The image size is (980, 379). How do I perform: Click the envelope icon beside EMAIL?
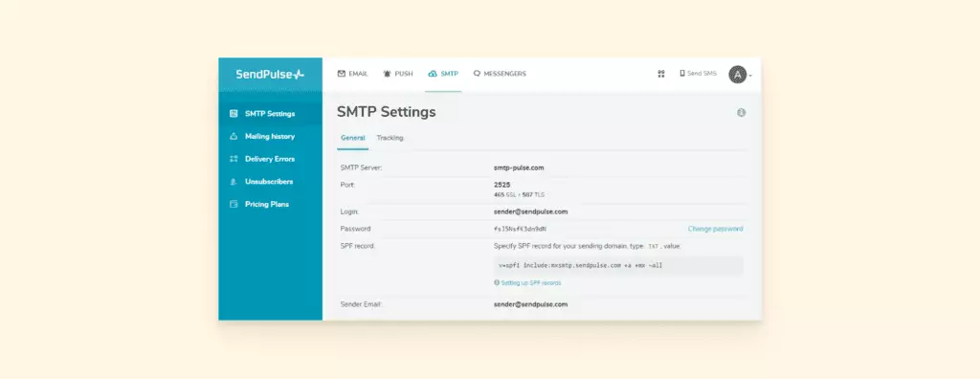pos(342,74)
